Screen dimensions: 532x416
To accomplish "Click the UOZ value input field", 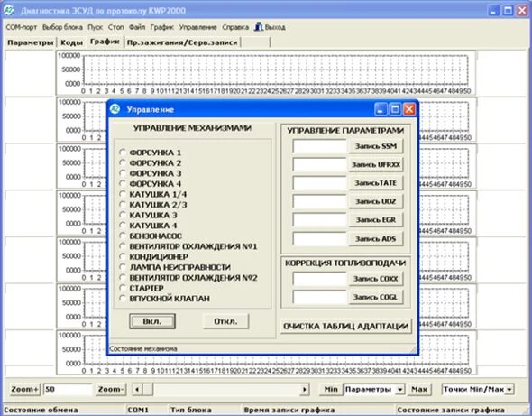I will point(319,201).
